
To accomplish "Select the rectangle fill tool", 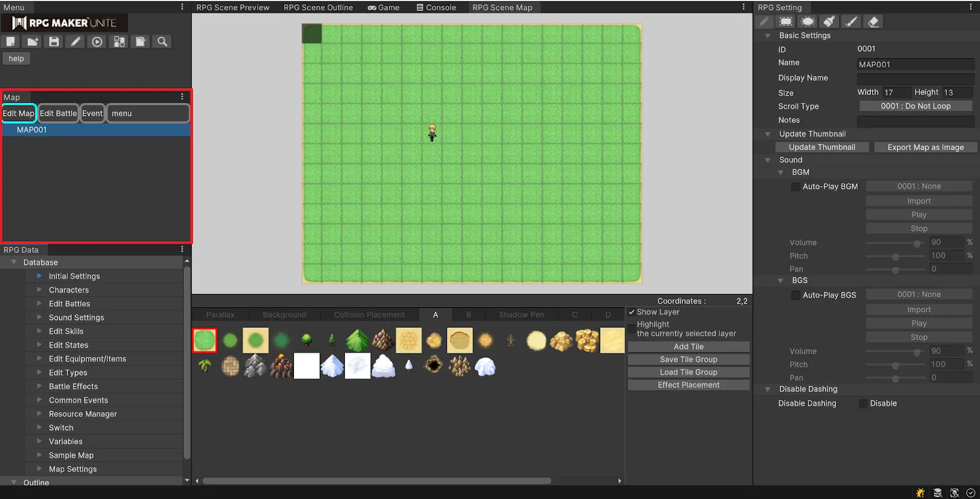I will click(786, 22).
